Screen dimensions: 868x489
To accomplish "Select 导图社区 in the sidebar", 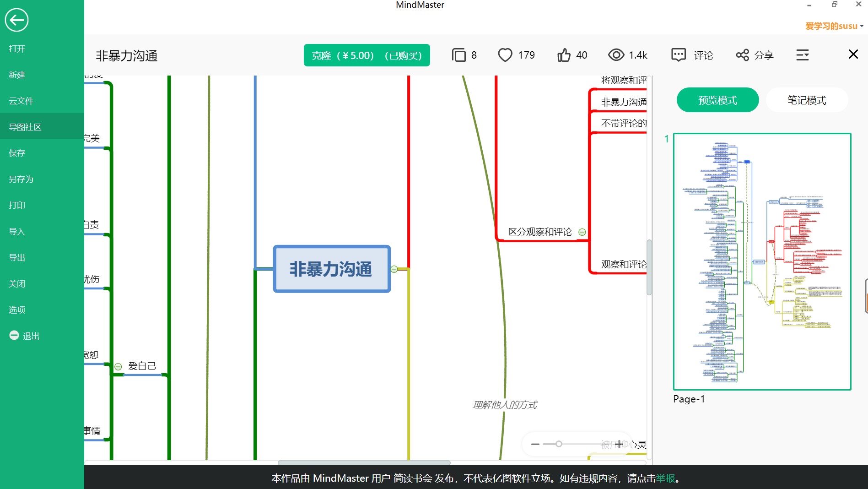I will pyautogui.click(x=25, y=127).
